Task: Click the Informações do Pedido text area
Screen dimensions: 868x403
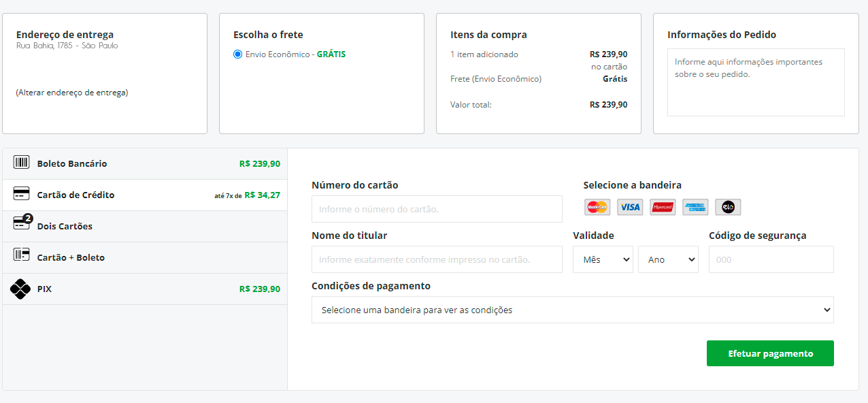Action: (x=756, y=82)
